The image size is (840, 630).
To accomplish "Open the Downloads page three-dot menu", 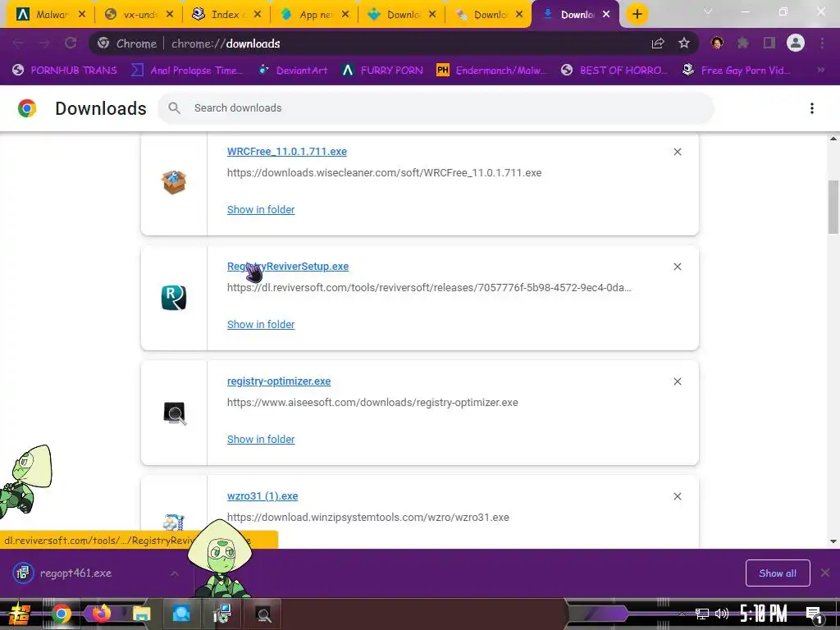I will click(x=812, y=108).
